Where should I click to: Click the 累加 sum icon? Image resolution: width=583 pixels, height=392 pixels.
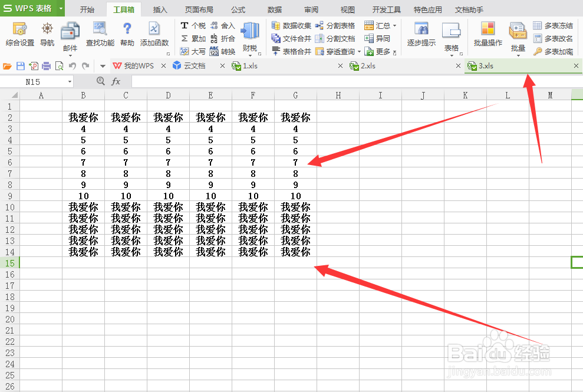[x=193, y=38]
